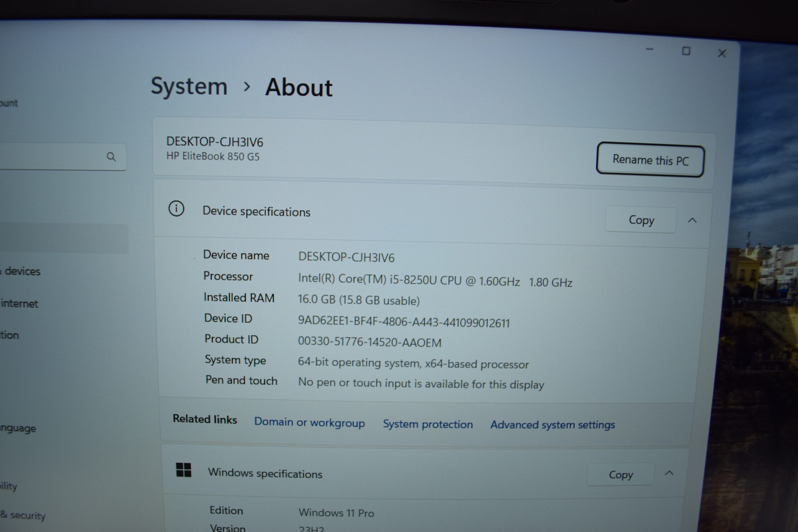Click the Windows specifications heading label

click(x=265, y=473)
